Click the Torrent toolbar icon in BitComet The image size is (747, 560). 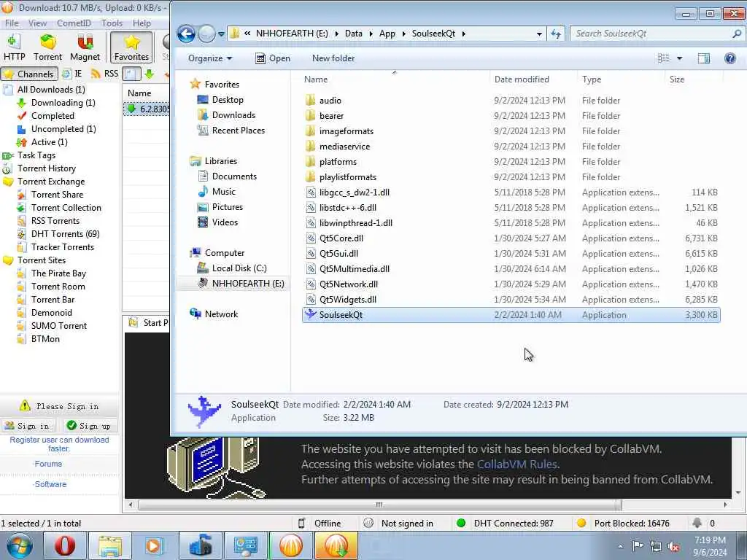click(x=47, y=47)
